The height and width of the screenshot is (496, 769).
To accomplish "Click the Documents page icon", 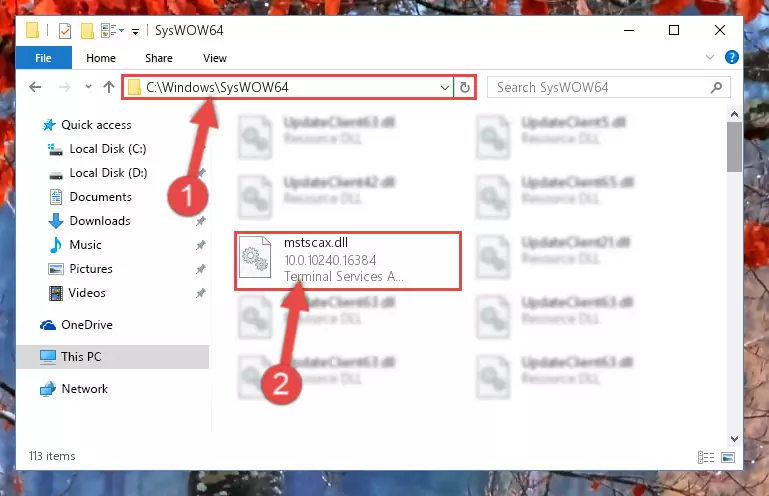I will pyautogui.click(x=56, y=197).
